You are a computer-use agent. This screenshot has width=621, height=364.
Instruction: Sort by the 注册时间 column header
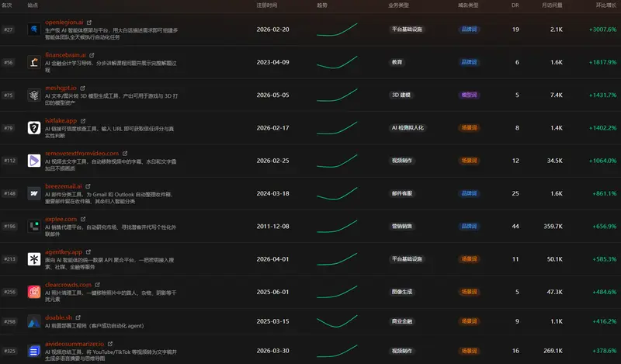[x=267, y=5]
